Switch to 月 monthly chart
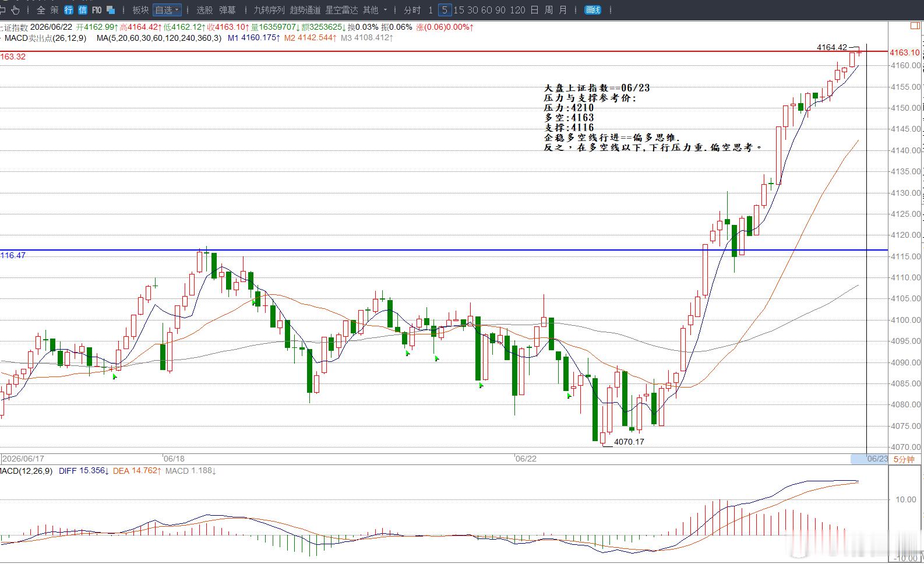 tap(563, 10)
